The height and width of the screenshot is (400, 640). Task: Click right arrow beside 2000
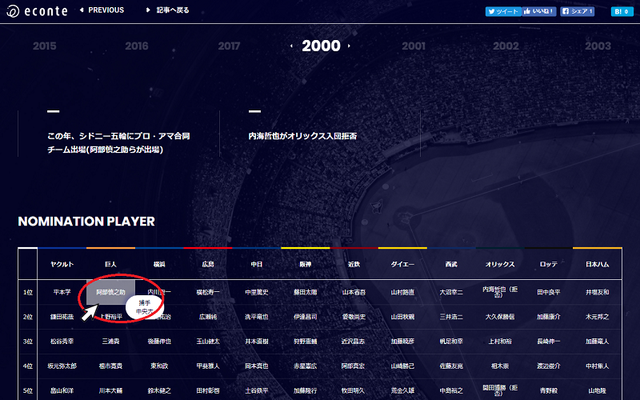349,46
